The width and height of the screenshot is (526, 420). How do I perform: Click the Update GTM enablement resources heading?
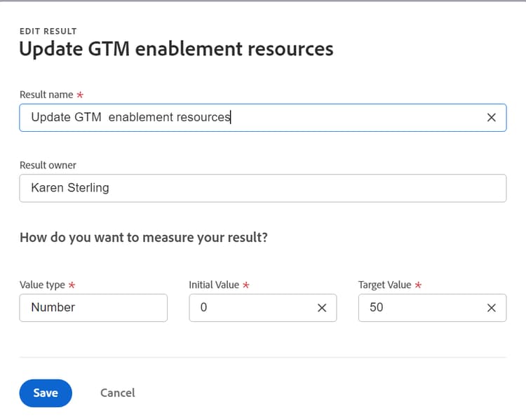tap(176, 49)
